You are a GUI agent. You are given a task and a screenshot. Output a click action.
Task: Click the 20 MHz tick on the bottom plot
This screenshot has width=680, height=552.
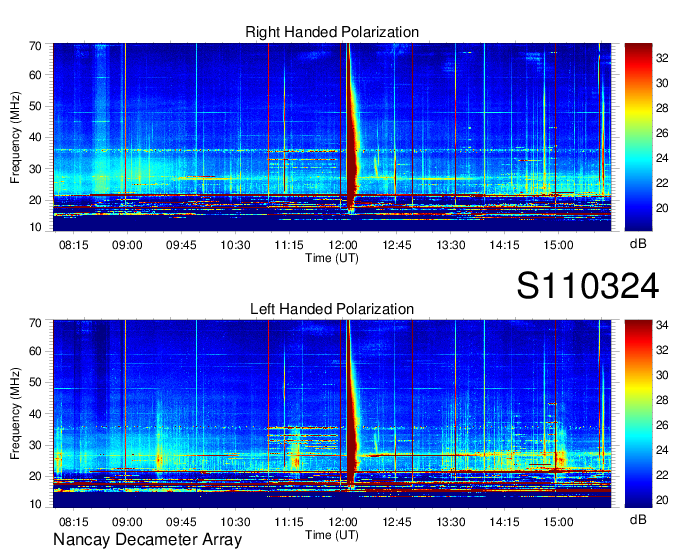click(35, 476)
